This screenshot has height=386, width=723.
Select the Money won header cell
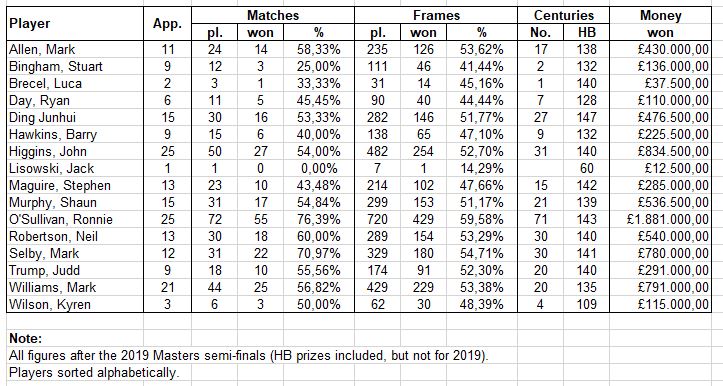click(660, 24)
